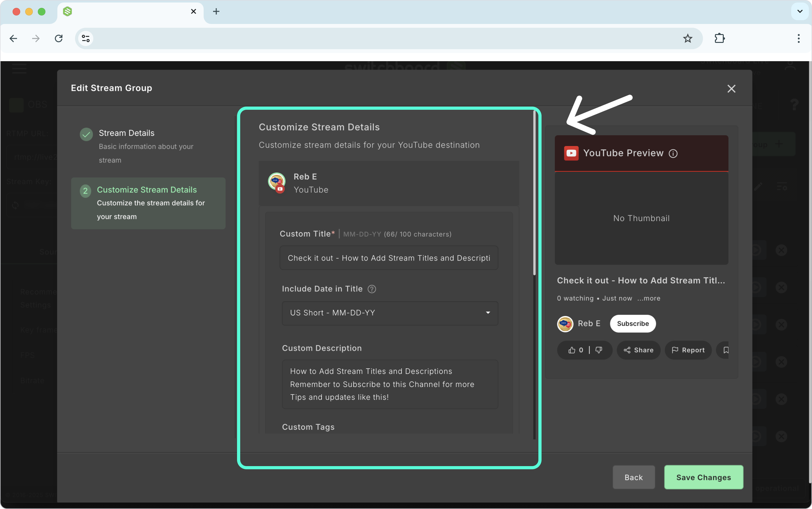Click into the Custom Description text area
This screenshot has width=812, height=509.
pyautogui.click(x=390, y=384)
